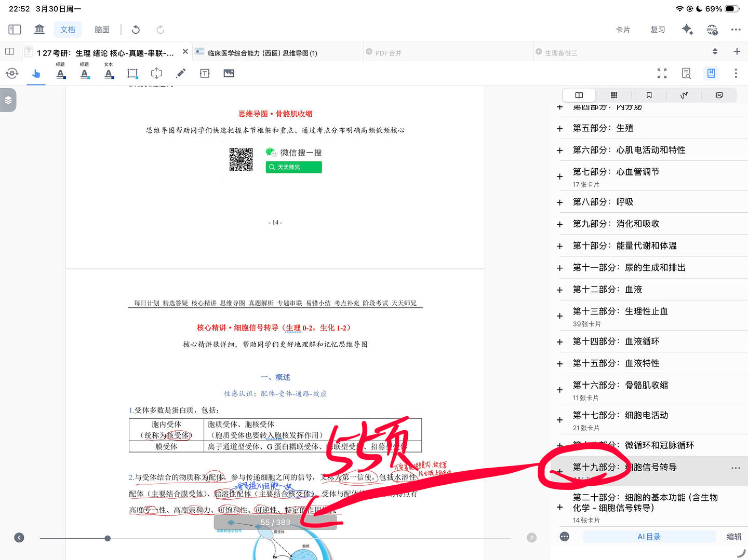Click the image insert tool
The image size is (748, 560).
pyautogui.click(x=229, y=73)
